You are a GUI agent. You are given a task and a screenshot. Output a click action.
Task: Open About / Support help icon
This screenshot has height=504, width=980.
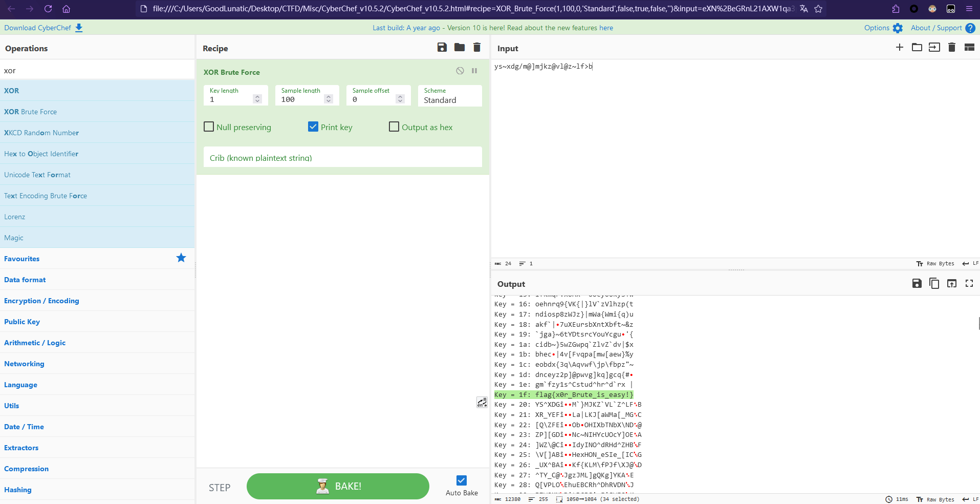[970, 28]
